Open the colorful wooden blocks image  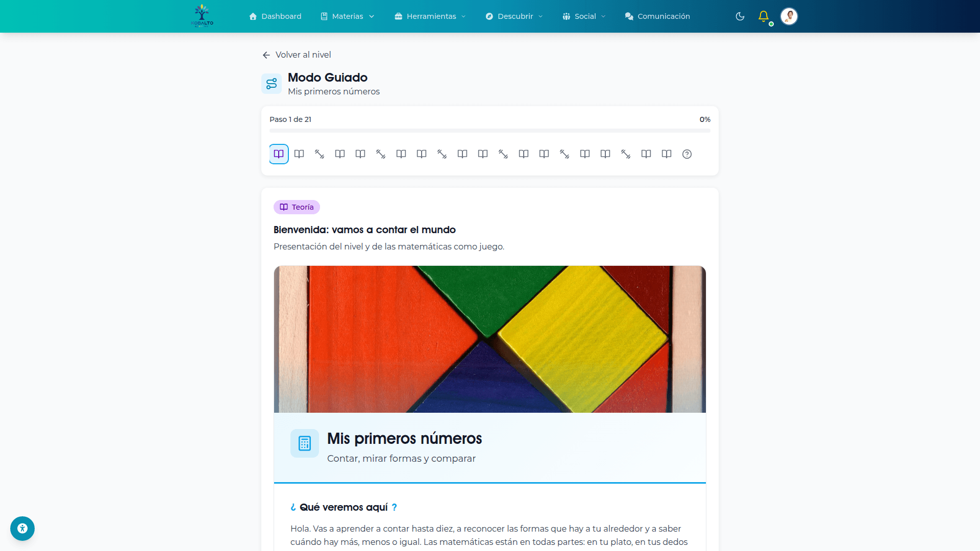[490, 339]
